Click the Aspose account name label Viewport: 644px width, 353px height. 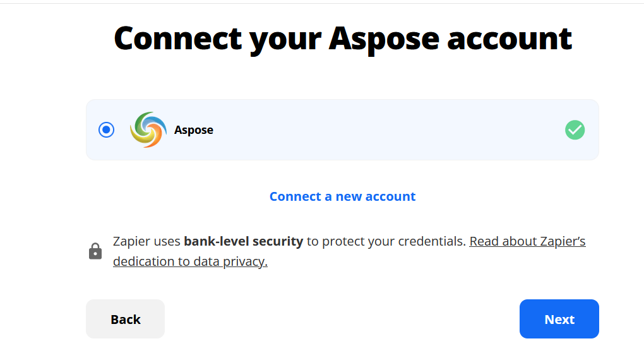pos(194,130)
